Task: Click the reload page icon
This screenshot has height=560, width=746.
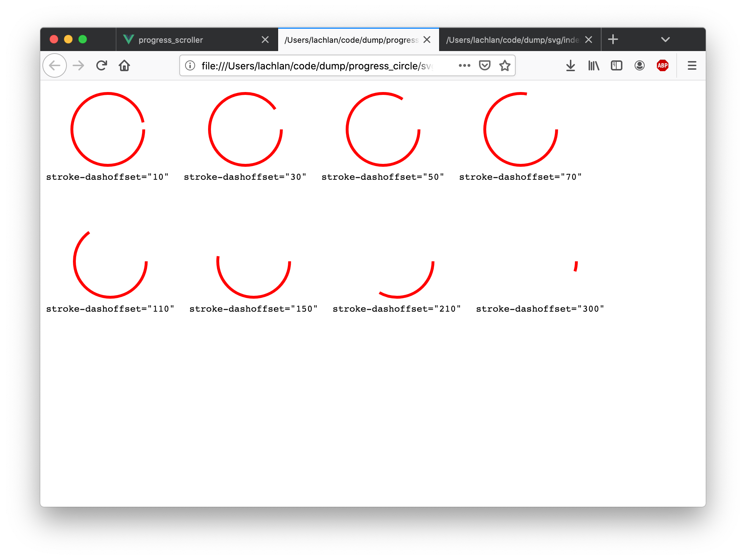Action: point(102,65)
